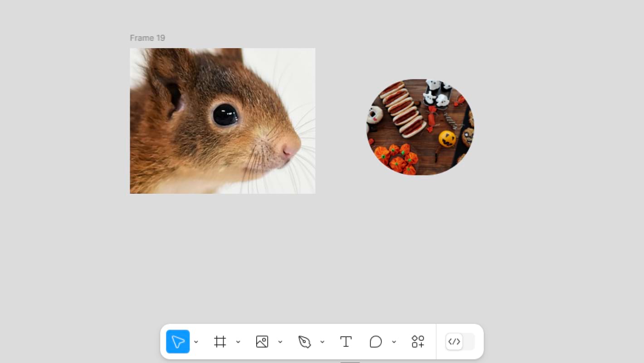Open the Actions and components menu
Image resolution: width=644 pixels, height=363 pixels.
[x=418, y=342]
